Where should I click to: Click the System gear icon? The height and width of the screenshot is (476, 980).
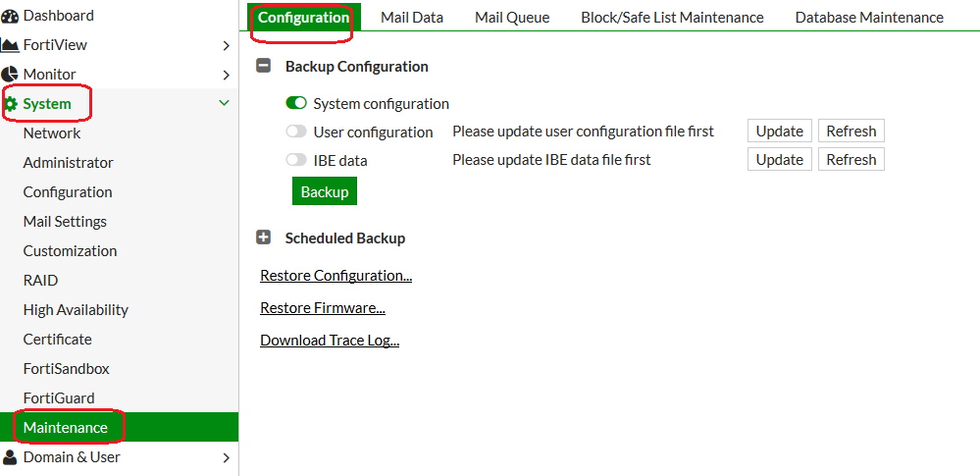[11, 104]
